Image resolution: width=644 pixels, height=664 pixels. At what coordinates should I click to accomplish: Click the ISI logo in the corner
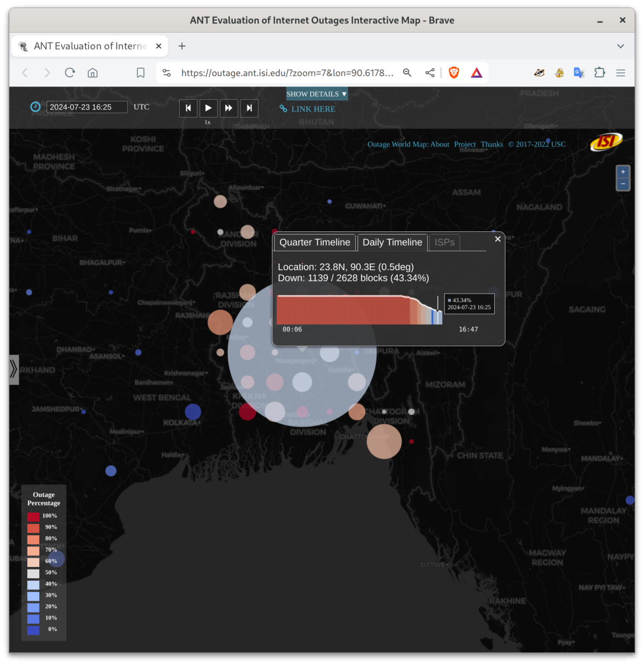[606, 142]
